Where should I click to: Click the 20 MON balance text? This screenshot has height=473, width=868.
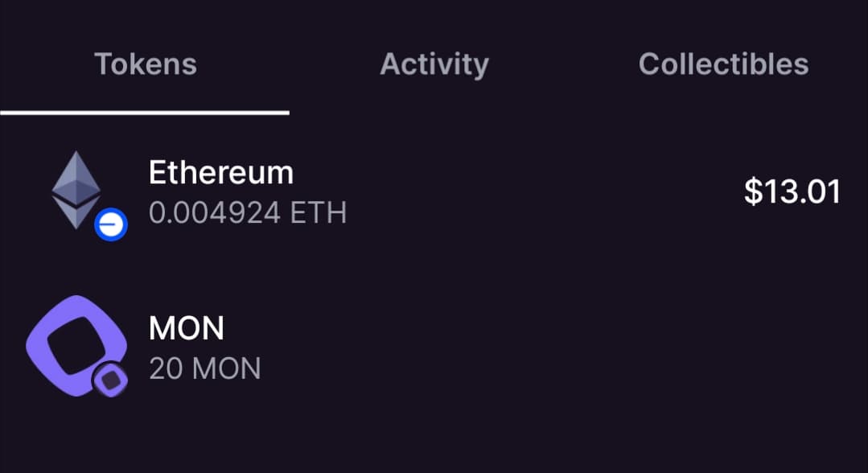[x=205, y=368]
